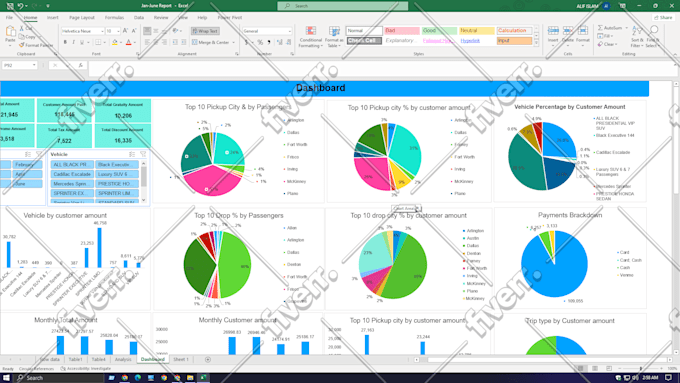680x383 pixels.
Task: Toggle the June month slicer item
Action: coord(27,183)
